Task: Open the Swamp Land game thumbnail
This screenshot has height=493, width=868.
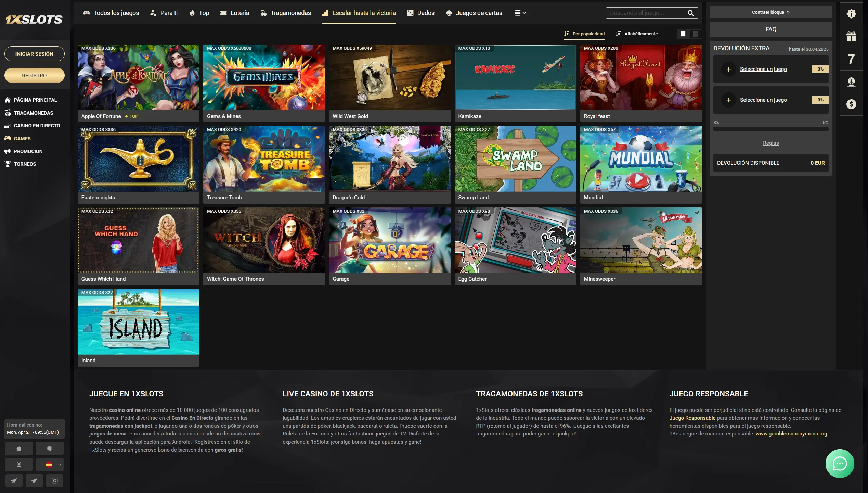Action: [x=515, y=159]
